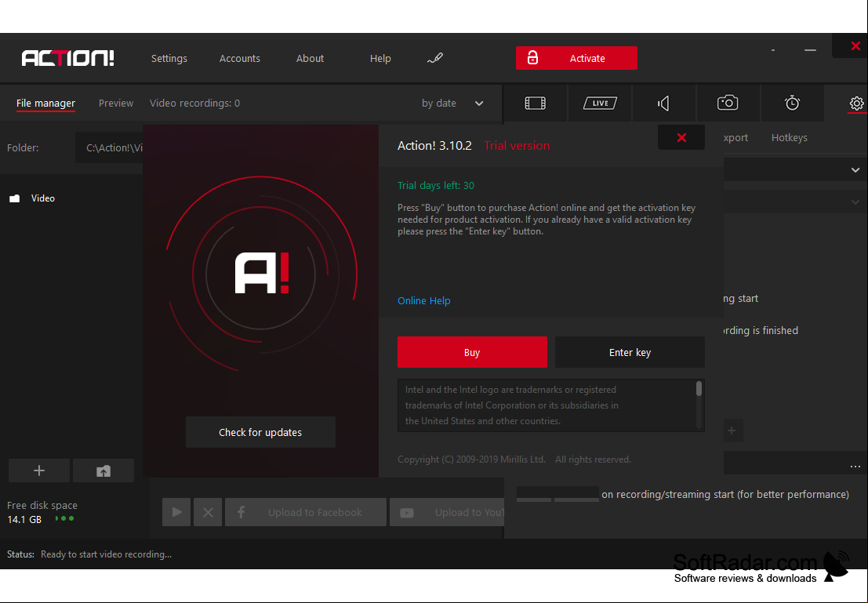The width and height of the screenshot is (868, 603).
Task: Click the 'Ready to start video recording...' status
Action: [x=107, y=554]
